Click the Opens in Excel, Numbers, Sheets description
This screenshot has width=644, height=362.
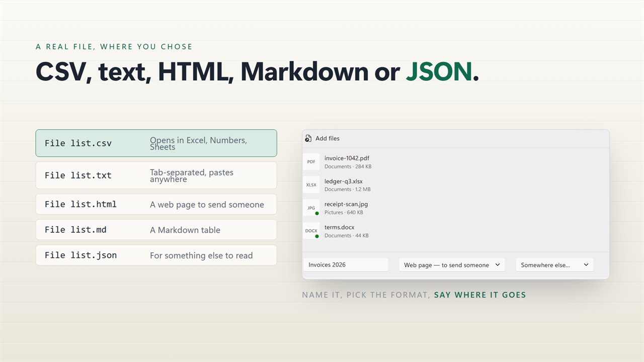click(x=199, y=143)
